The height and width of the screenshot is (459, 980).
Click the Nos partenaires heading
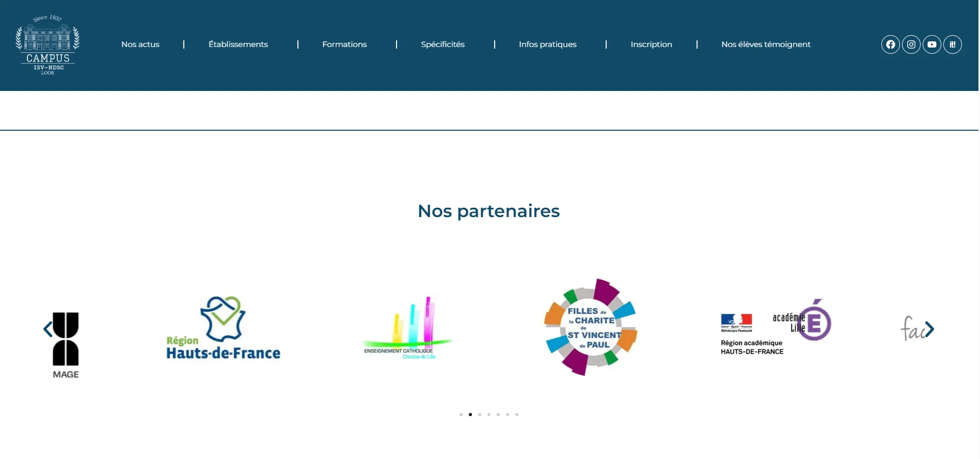[x=488, y=211]
